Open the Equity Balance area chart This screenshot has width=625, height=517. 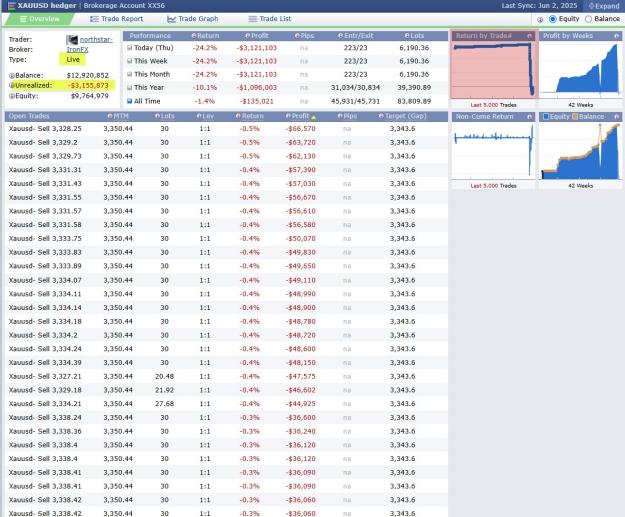click(580, 151)
